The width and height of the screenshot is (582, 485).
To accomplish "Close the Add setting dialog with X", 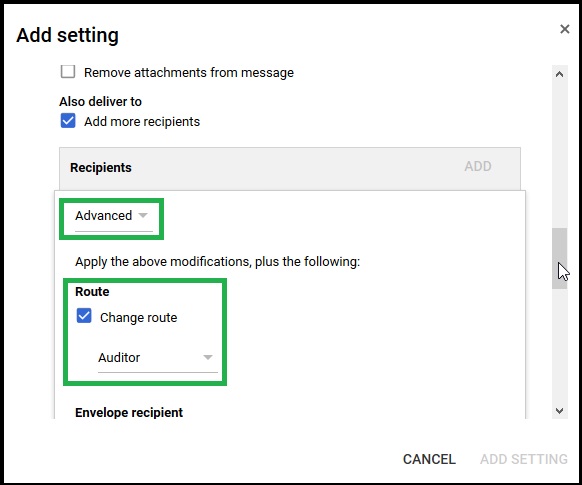I will point(565,29).
